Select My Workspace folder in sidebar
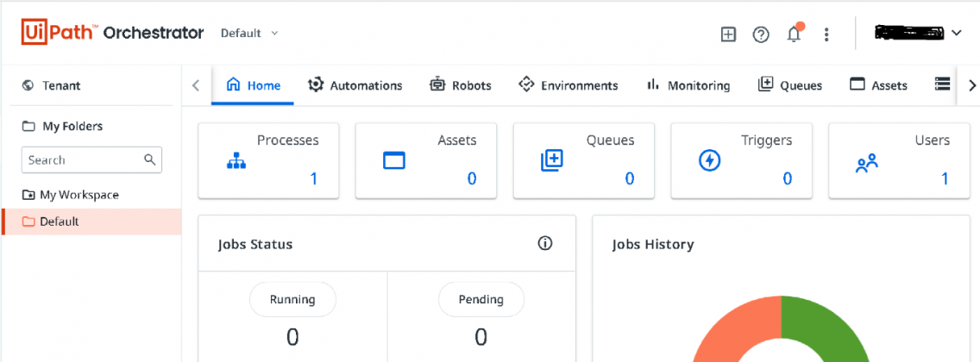 (79, 195)
